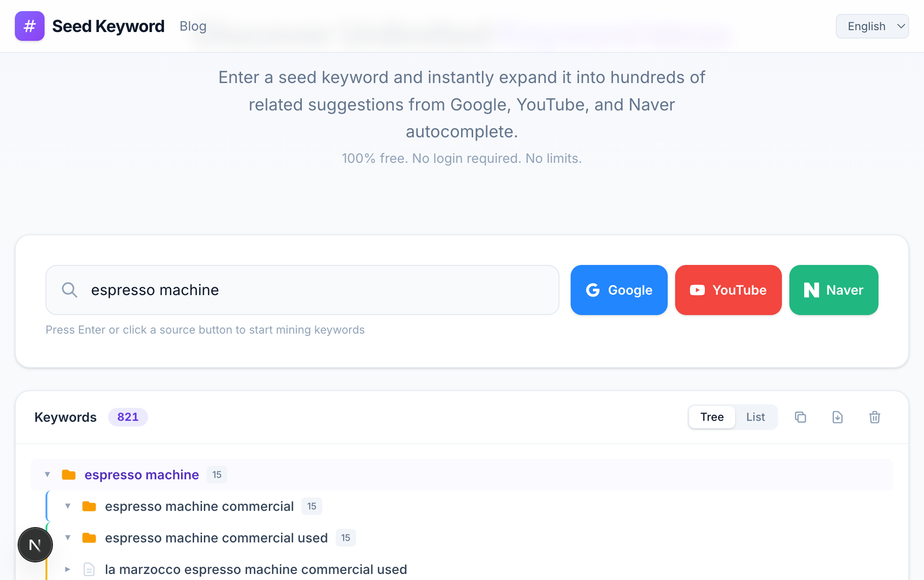924x580 pixels.
Task: Open the Next.js dev tools N badge
Action: [35, 545]
